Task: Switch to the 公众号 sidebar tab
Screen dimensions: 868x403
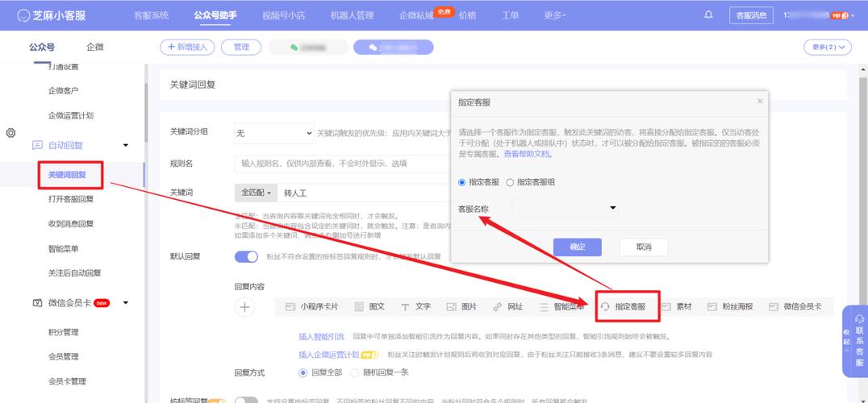Action: [x=42, y=48]
